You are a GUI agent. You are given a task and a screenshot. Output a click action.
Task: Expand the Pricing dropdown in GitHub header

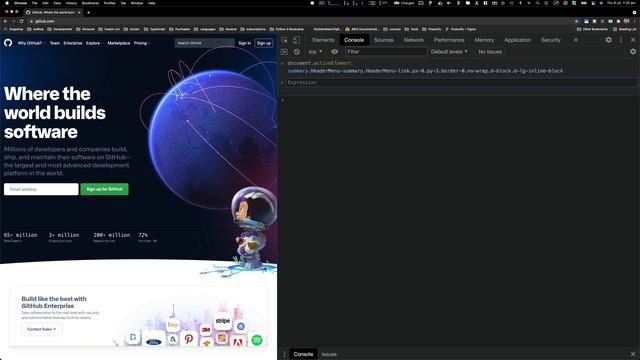pyautogui.click(x=142, y=43)
